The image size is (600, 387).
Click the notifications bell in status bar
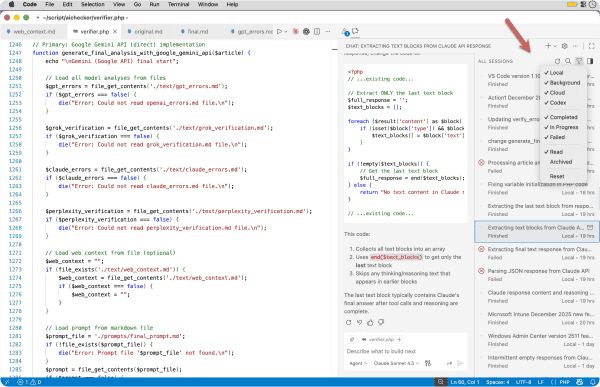coord(593,382)
